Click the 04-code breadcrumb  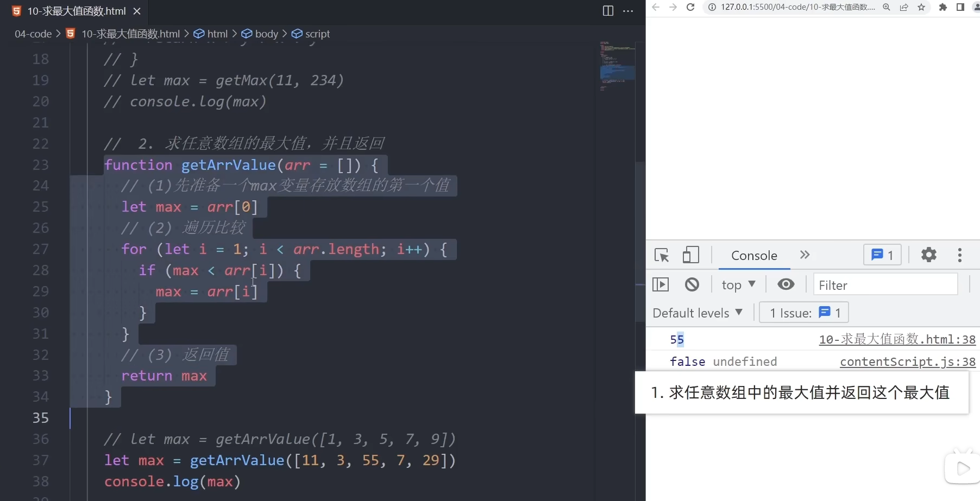33,34
